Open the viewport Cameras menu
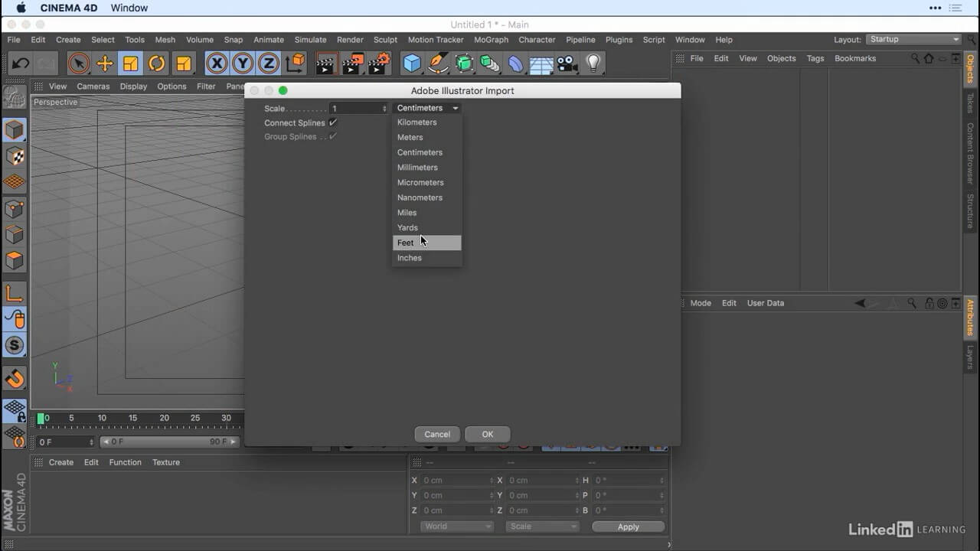This screenshot has height=551, width=980. 93,86
